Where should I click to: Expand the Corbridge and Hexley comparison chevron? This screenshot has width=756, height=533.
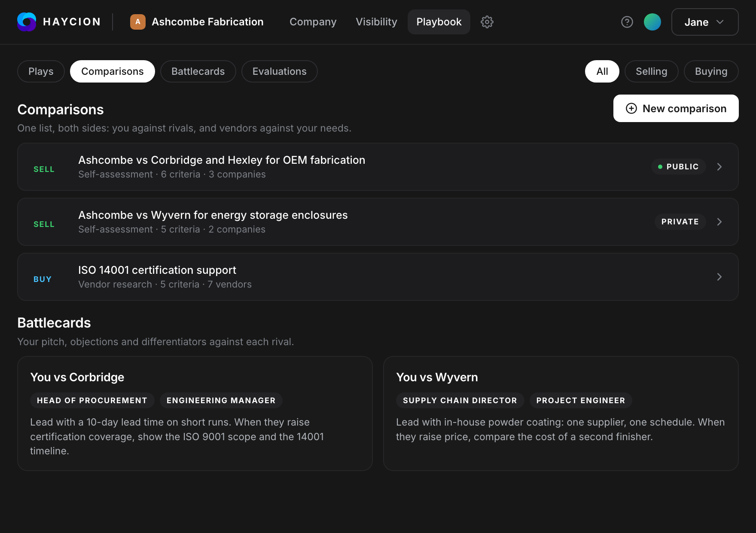point(719,167)
